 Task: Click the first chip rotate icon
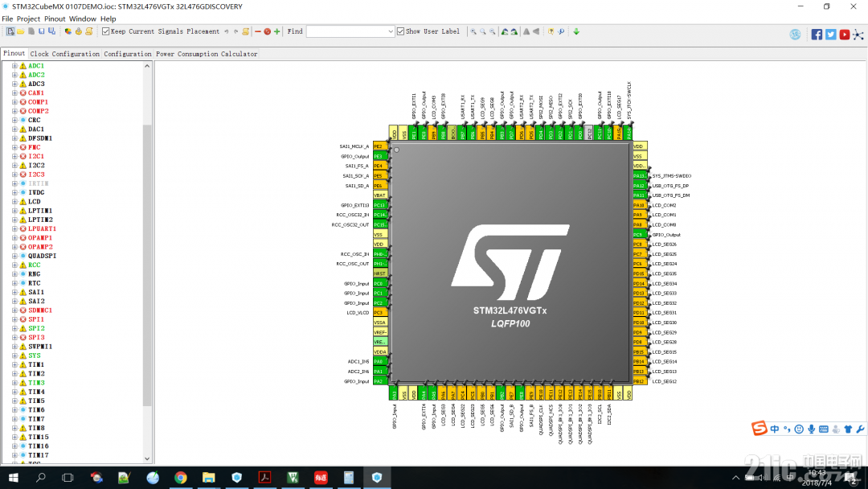[x=504, y=31]
